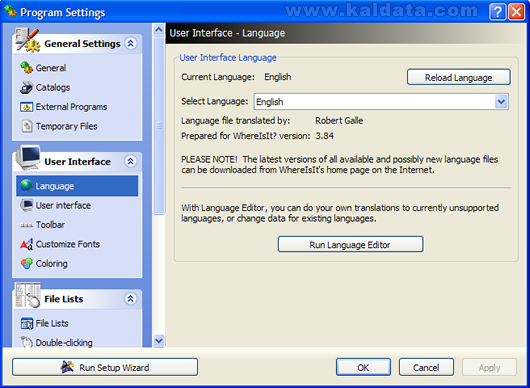Click the Catalogs disk icon

tap(26, 88)
